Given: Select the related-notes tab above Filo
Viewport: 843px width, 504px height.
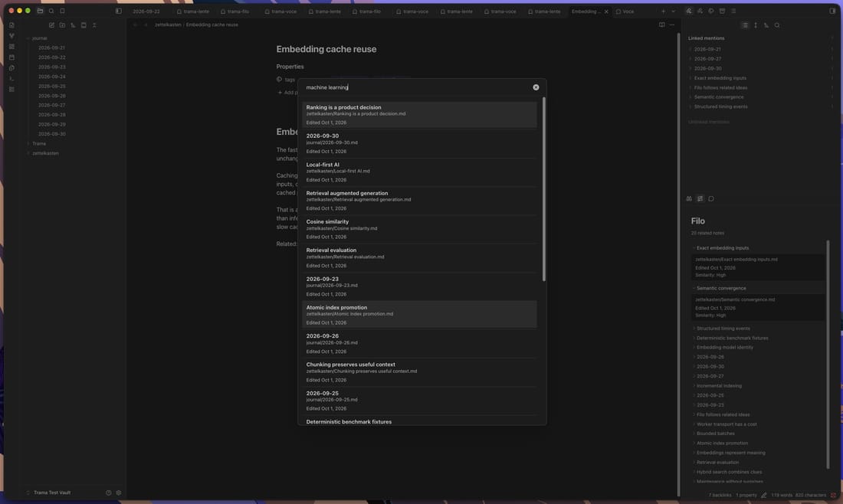Looking at the screenshot, I should click(700, 199).
